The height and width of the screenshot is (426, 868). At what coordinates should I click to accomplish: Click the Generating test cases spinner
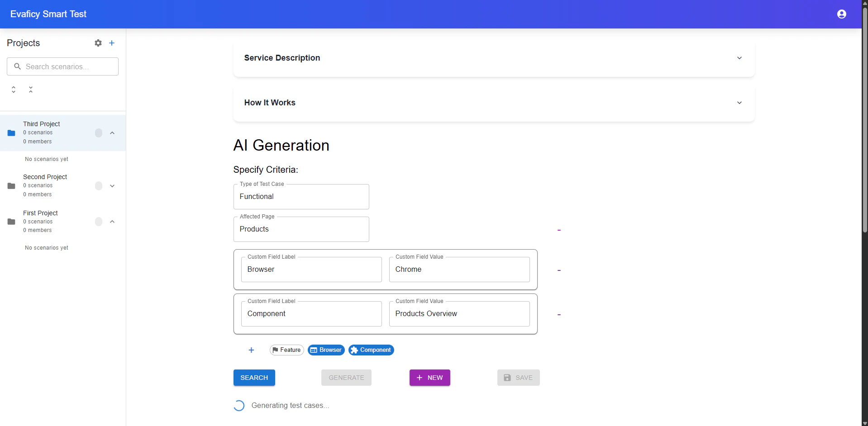point(239,406)
